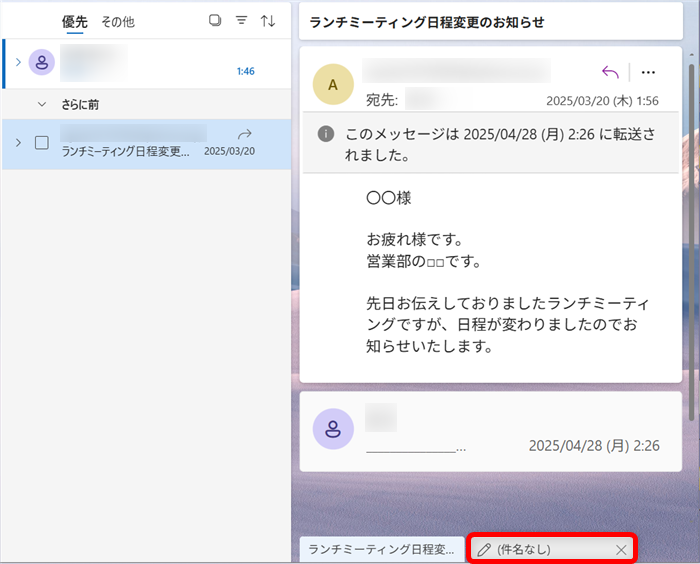Open the three-dot more actions menu

pyautogui.click(x=648, y=72)
